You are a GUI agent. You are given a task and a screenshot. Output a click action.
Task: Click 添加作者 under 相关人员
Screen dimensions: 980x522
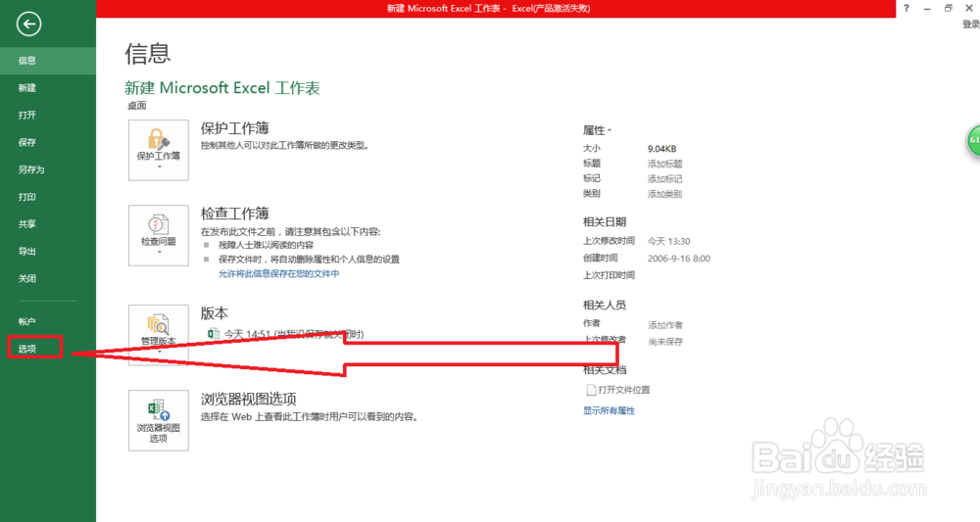(665, 325)
